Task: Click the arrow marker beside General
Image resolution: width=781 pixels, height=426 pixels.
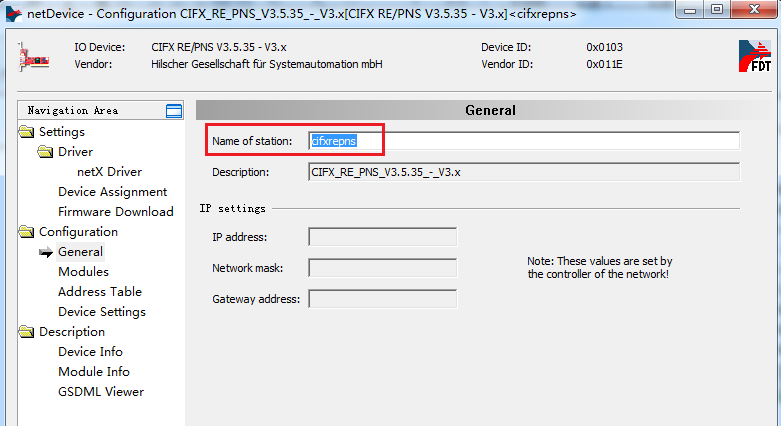Action: 46,253
